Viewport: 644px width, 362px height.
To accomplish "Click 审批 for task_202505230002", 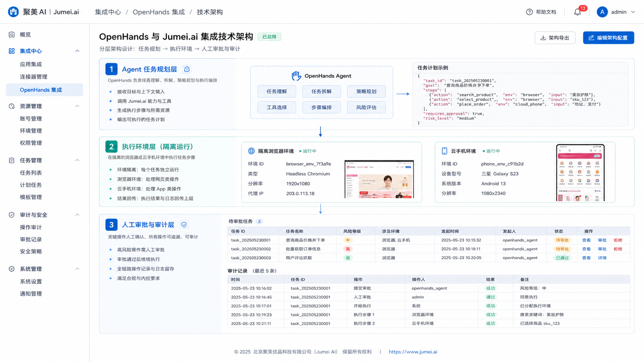I will pyautogui.click(x=602, y=249).
